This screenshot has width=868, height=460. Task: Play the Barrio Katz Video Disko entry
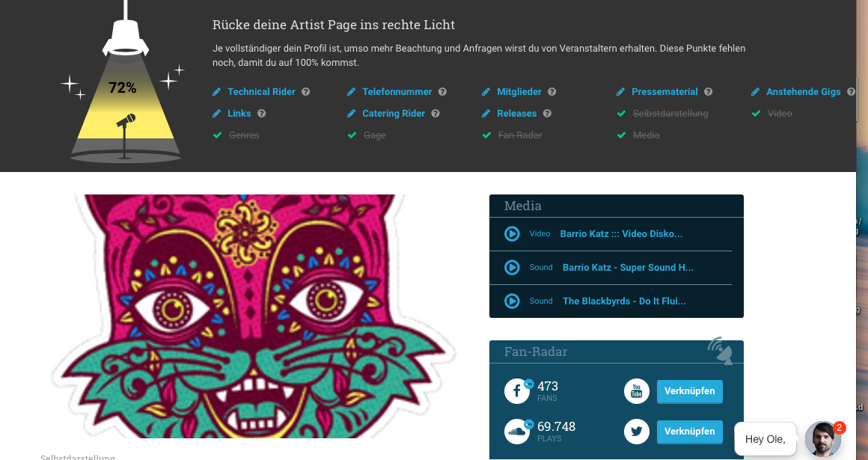512,234
